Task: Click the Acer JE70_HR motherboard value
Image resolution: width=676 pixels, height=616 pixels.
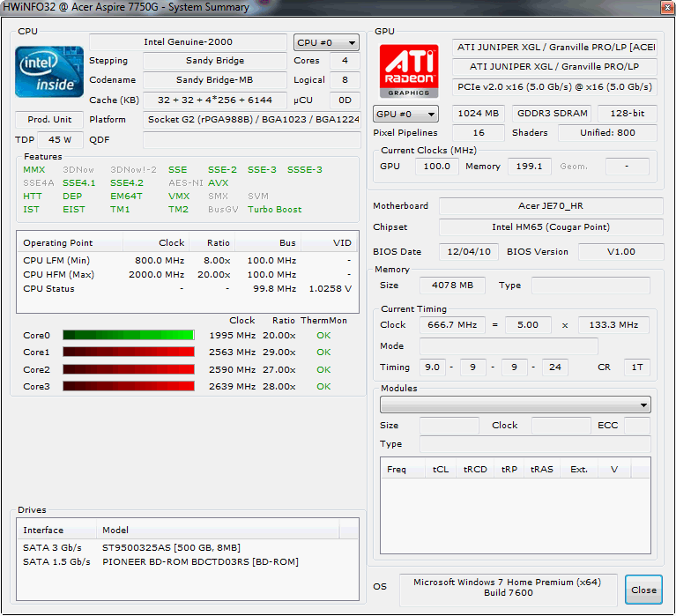Action: tap(551, 206)
